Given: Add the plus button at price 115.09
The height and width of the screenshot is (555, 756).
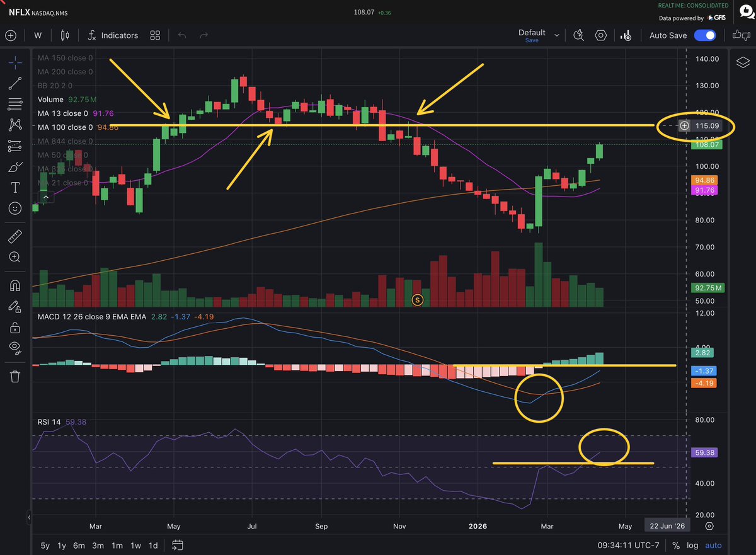Looking at the screenshot, I should (684, 126).
